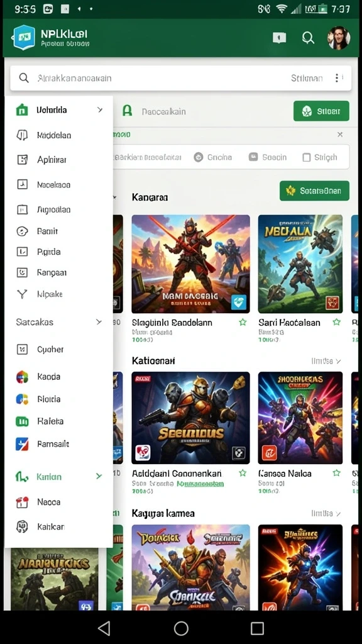Open the Kaguja karnea first game thumbnail
The image size is (362, 644).
(190, 567)
